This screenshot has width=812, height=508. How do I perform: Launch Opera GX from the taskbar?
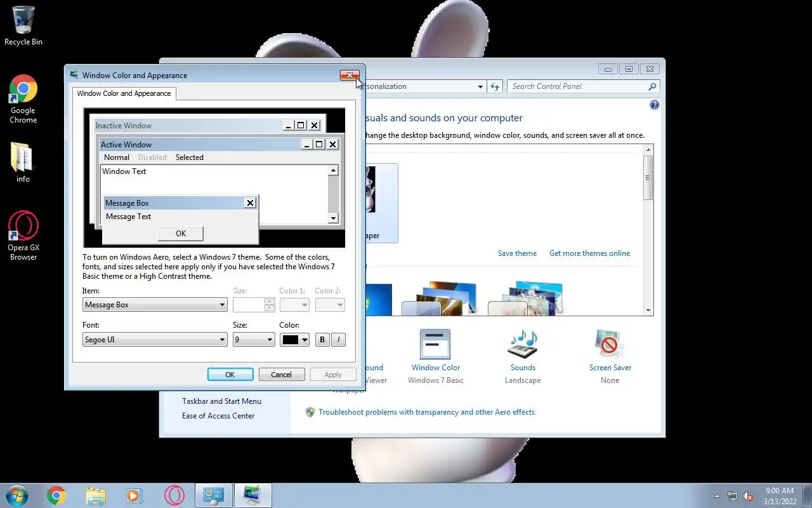click(x=174, y=495)
